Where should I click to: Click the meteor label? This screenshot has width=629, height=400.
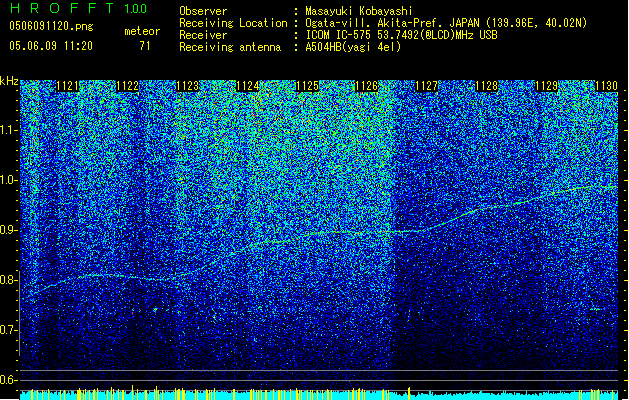(142, 31)
